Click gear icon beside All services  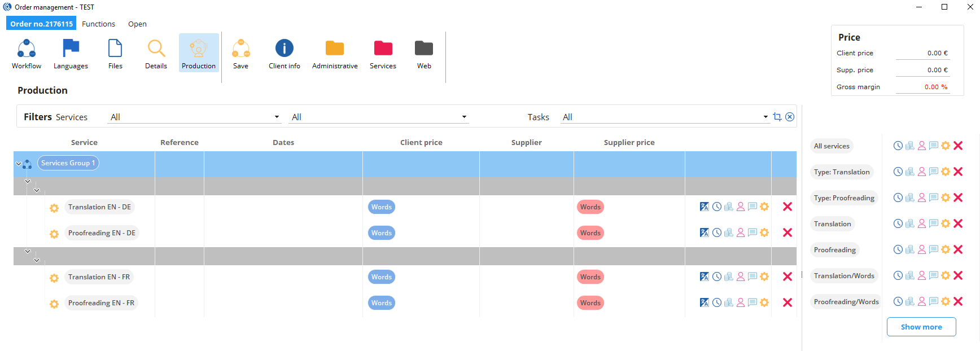pyautogui.click(x=946, y=146)
